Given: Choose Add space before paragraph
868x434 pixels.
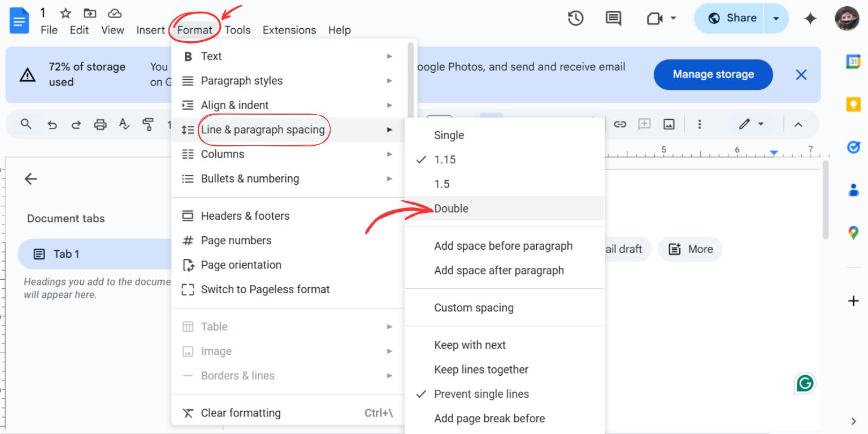Looking at the screenshot, I should point(504,246).
